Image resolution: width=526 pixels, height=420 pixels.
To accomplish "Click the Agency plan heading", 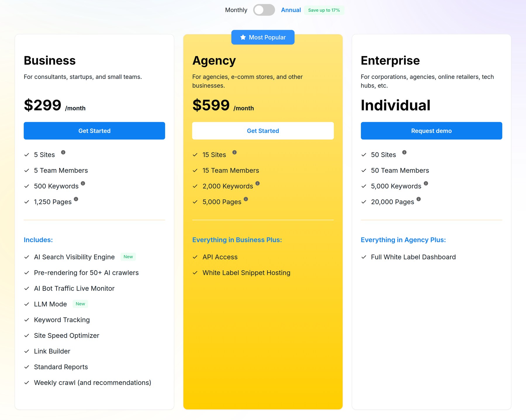I will tap(214, 61).
